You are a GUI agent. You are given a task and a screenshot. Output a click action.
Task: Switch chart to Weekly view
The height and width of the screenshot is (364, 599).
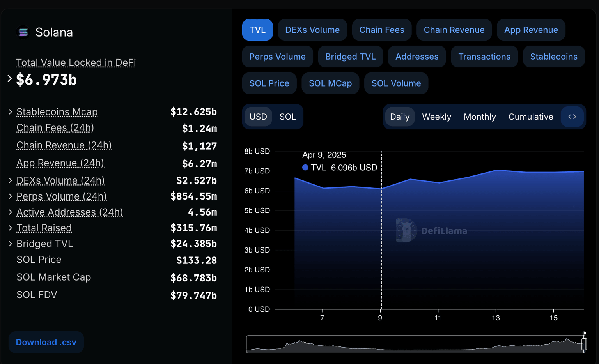[x=436, y=117]
